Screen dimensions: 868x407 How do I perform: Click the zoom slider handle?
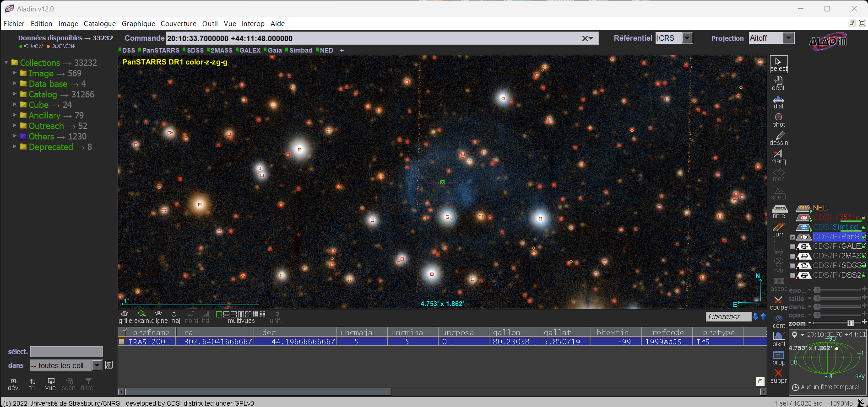coord(851,323)
